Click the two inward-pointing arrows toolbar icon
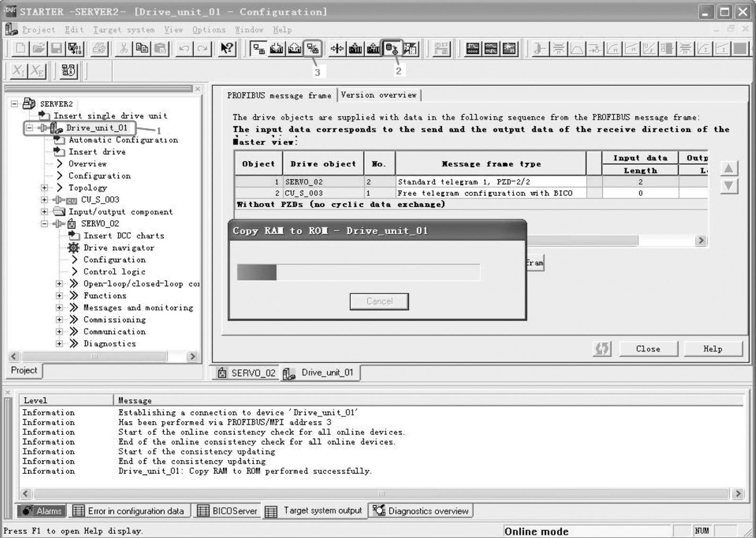Screen dimensions: 756x538 point(337,48)
